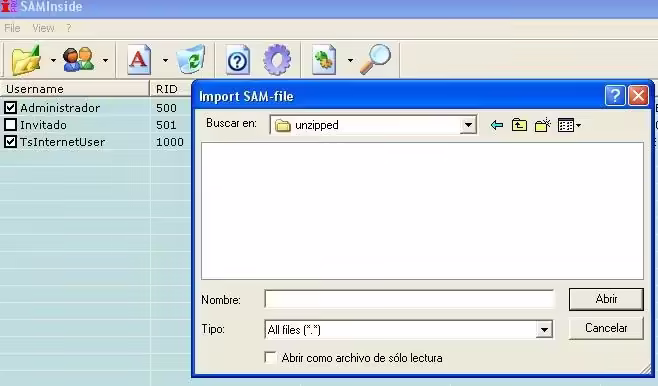This screenshot has height=386, width=658.
Task: Expand the import folder dropdown arrow
Action: pyautogui.click(x=53, y=60)
